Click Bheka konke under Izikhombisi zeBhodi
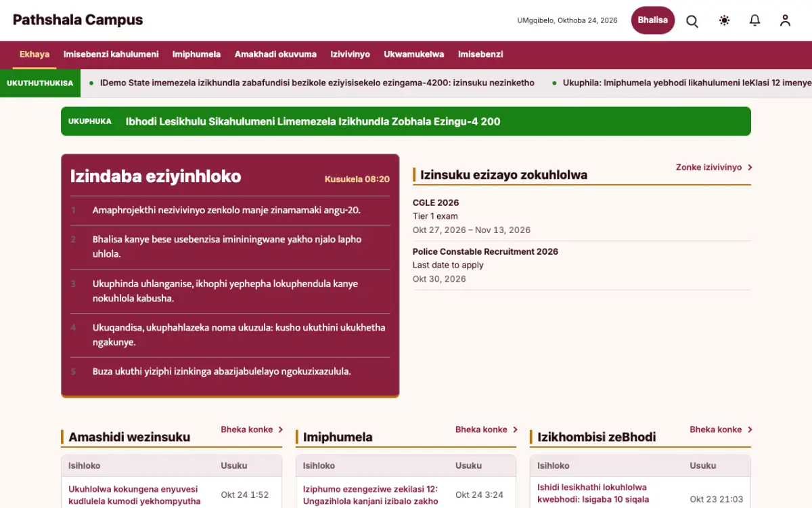812x508 pixels. click(716, 429)
